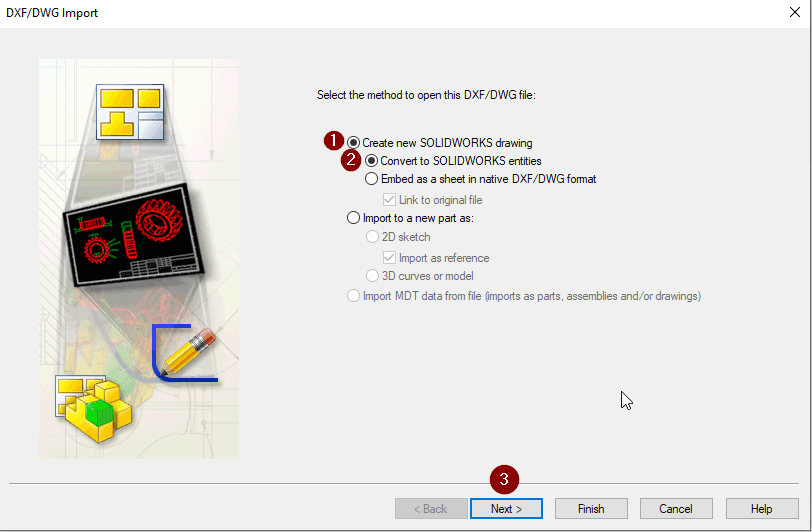Toggle Import as reference checkbox
This screenshot has height=532, width=812.
point(390,258)
